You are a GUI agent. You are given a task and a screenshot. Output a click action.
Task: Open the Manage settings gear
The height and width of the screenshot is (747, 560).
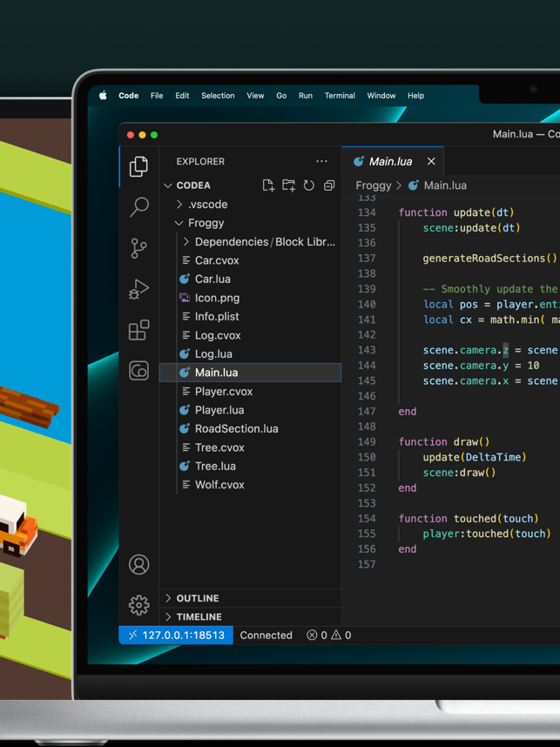pyautogui.click(x=138, y=604)
